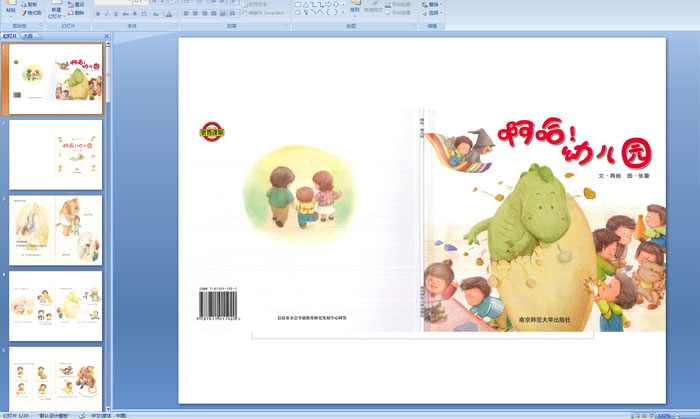Open the Replace (替换) dropdown

click(432, 4)
